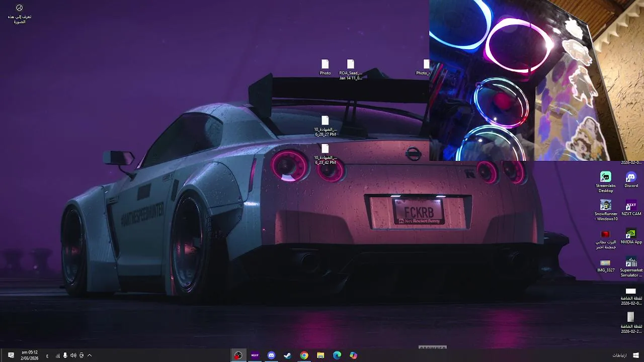Select the IMG_3327 image file

coord(606,265)
